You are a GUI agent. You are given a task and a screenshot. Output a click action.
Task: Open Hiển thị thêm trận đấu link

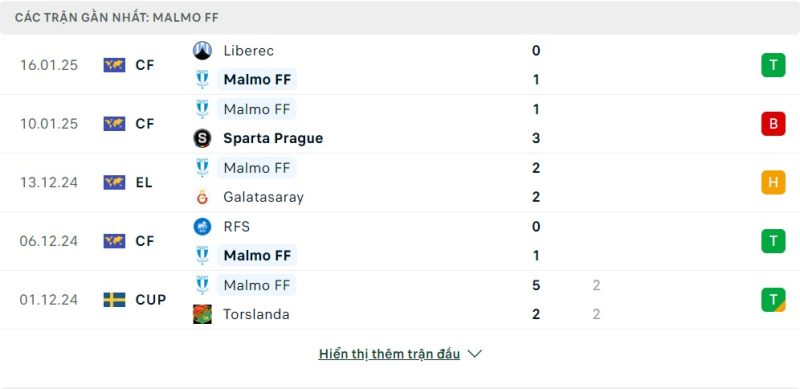(x=389, y=354)
